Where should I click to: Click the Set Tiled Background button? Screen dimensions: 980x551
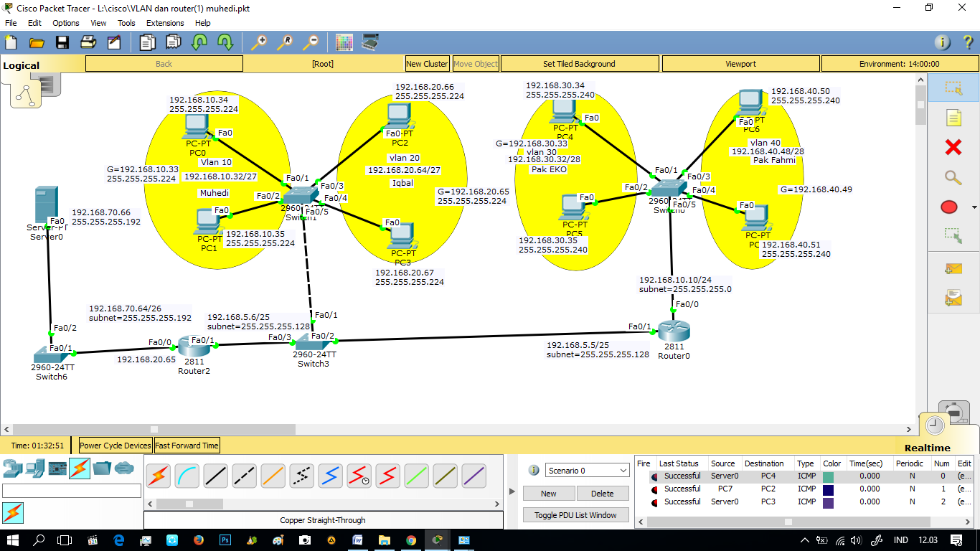[579, 64]
